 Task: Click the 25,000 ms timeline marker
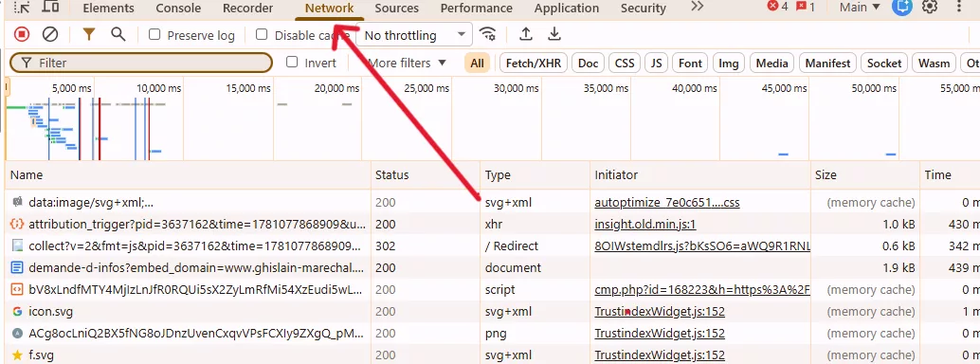pyautogui.click(x=426, y=89)
